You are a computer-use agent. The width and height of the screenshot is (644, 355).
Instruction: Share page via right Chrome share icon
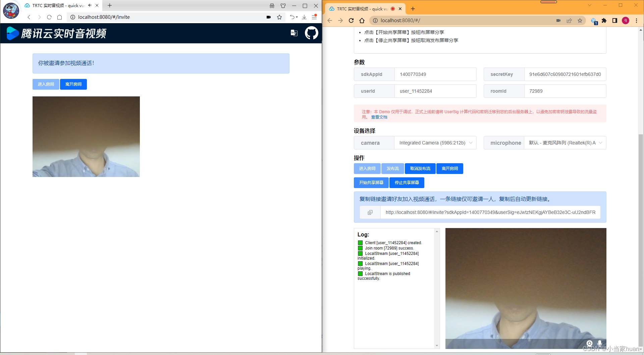click(x=569, y=20)
